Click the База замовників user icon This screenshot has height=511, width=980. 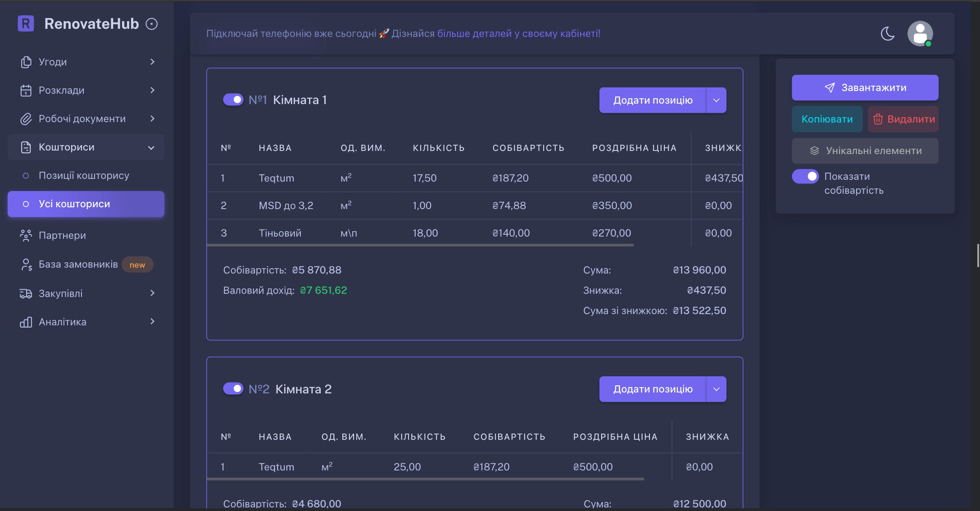tap(26, 265)
